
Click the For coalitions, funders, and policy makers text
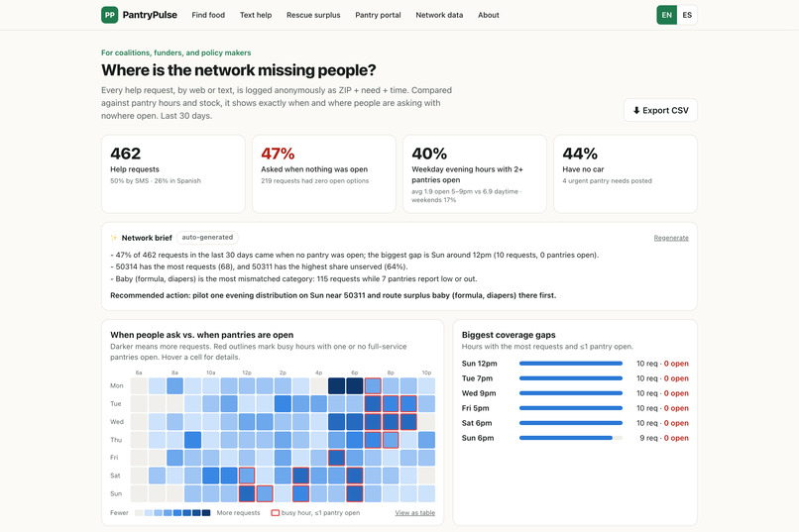[x=175, y=53]
